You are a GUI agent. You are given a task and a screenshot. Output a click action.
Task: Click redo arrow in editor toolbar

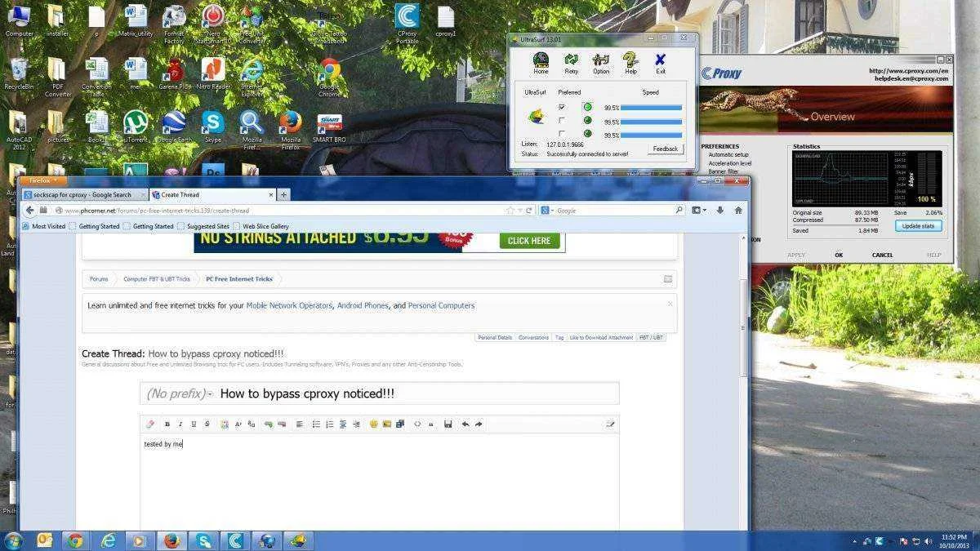point(479,424)
